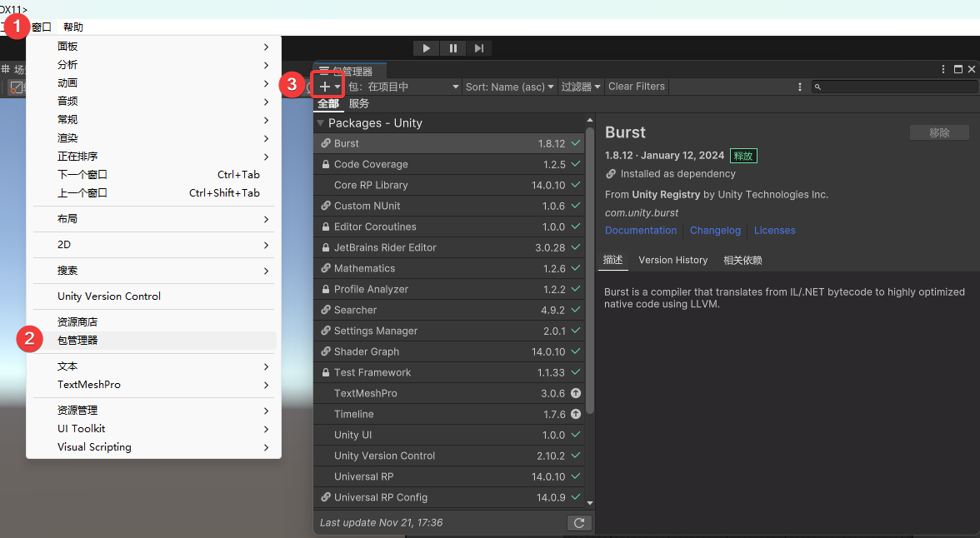Open the kebab menu beside the search field
Screen dimensions: 980x538
(800, 87)
